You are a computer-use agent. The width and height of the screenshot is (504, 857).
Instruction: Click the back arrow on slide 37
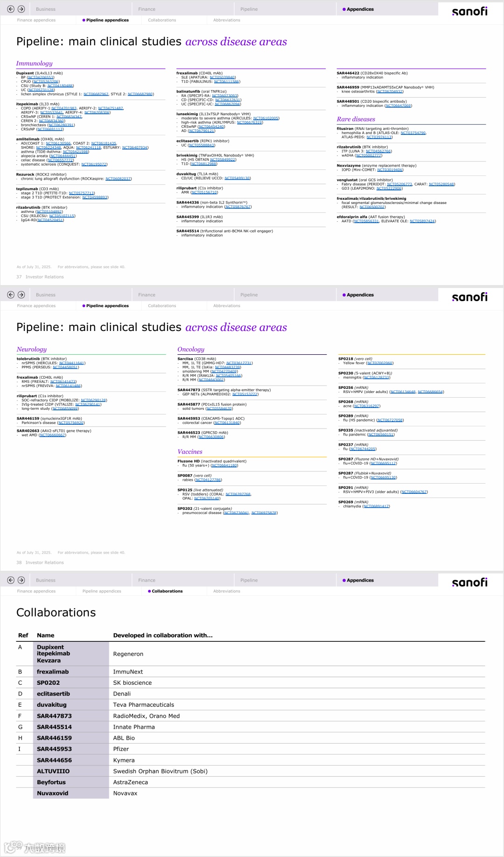(11, 9)
